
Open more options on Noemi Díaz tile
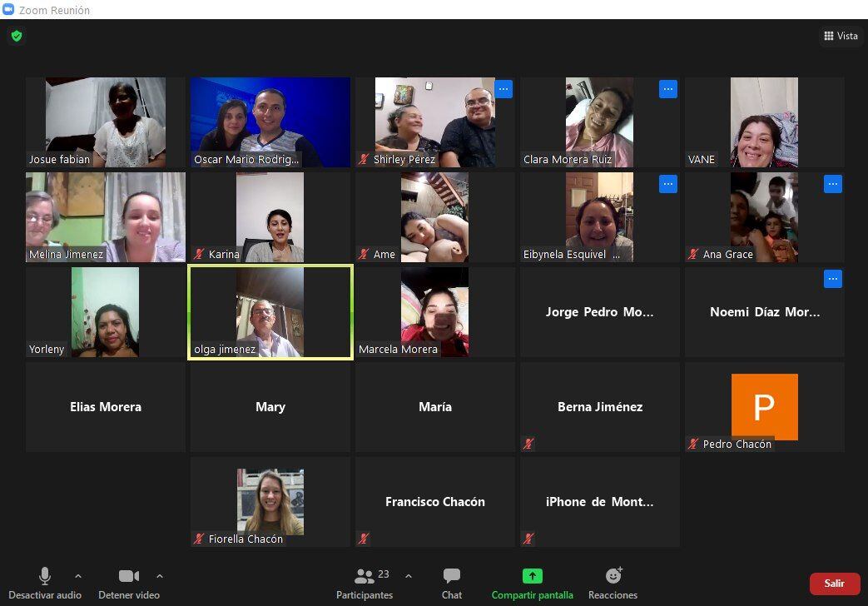833,279
